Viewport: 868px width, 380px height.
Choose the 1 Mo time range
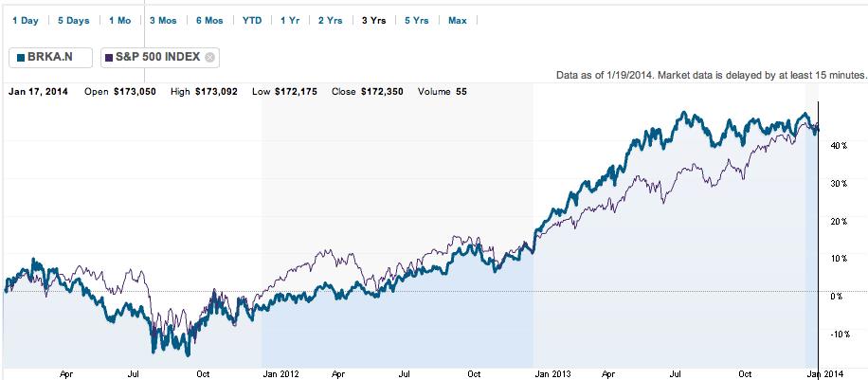click(120, 20)
